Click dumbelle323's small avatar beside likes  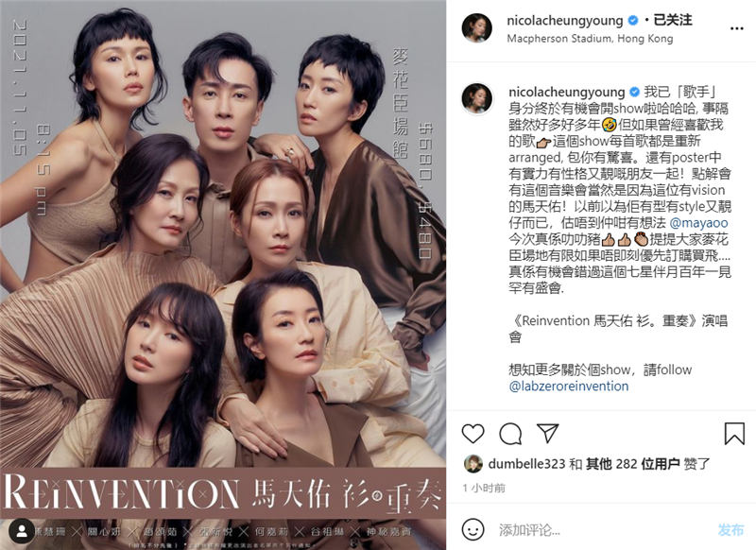[x=473, y=464]
